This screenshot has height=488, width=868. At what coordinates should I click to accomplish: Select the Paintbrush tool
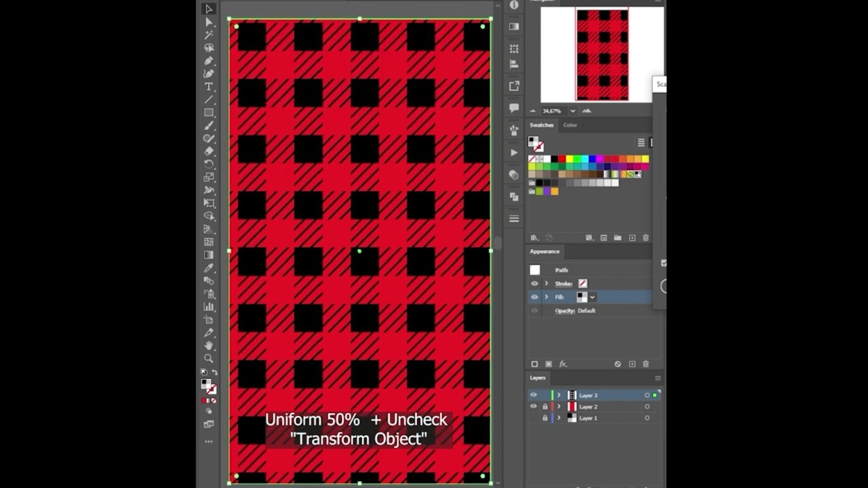[209, 125]
